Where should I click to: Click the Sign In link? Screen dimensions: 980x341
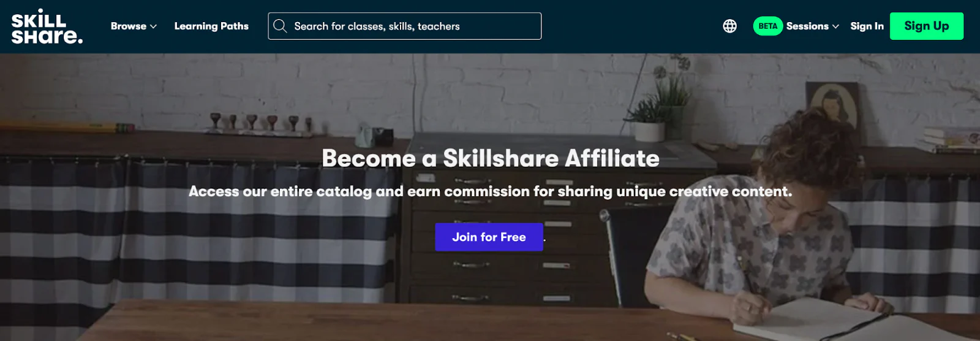[x=867, y=26]
